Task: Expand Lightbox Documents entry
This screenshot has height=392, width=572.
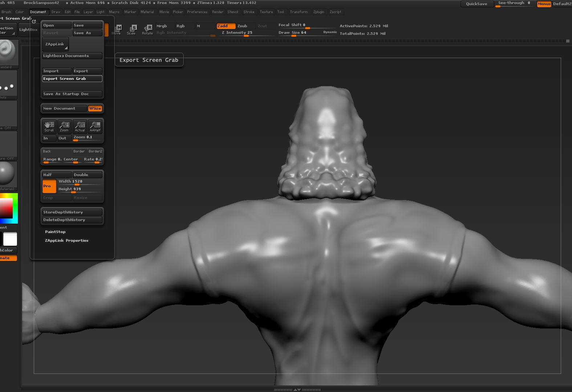Action: (x=72, y=56)
